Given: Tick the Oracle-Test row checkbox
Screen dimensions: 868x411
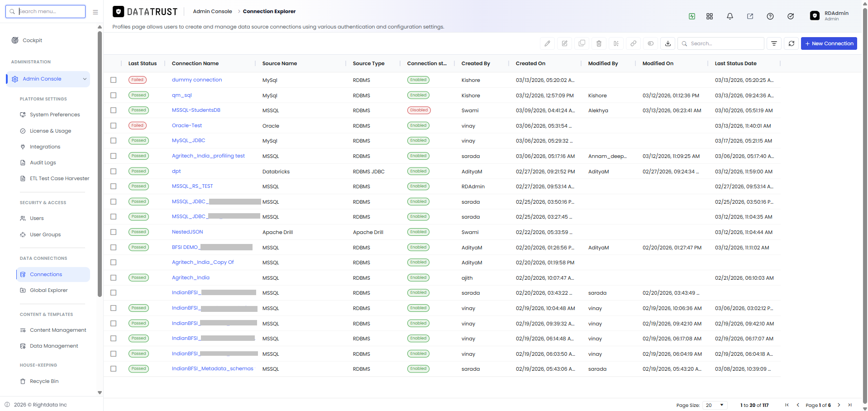Looking at the screenshot, I should tap(114, 126).
